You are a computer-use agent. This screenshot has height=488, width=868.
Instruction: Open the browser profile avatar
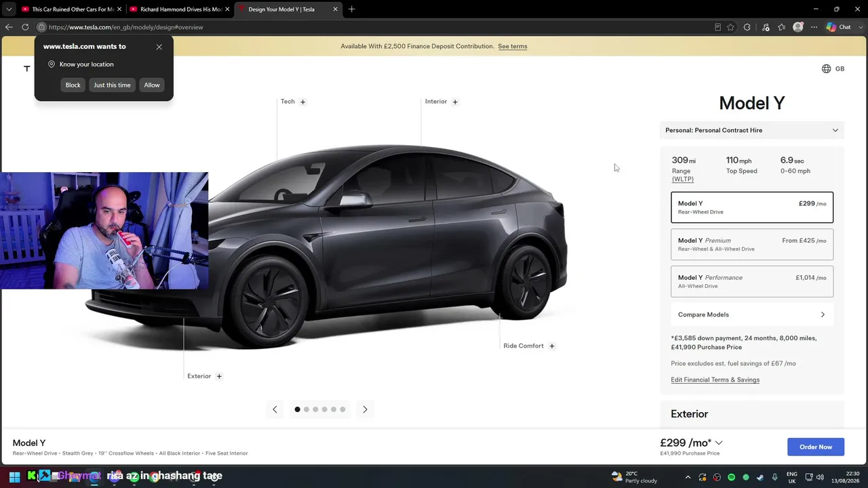click(x=798, y=27)
